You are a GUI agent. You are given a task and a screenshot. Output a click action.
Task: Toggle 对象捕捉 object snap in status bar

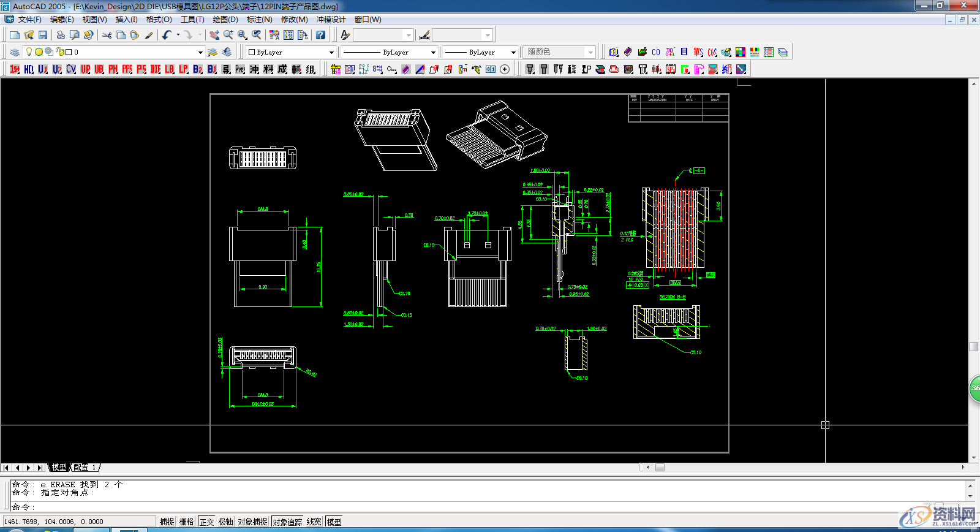coord(252,522)
